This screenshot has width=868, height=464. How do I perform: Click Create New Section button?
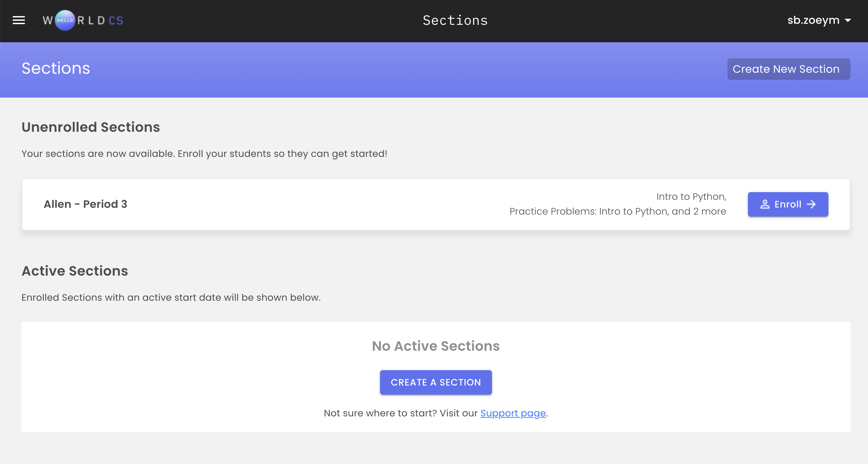[789, 69]
